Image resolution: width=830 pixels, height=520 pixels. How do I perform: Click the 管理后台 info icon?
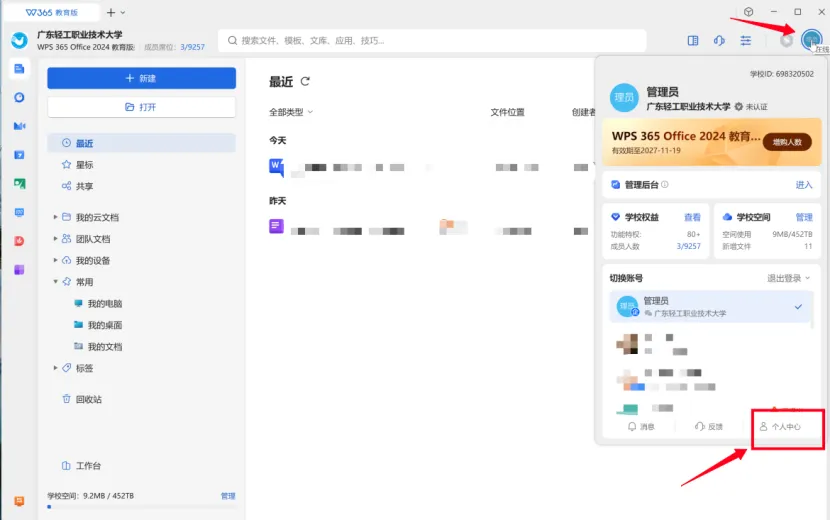tap(664, 184)
